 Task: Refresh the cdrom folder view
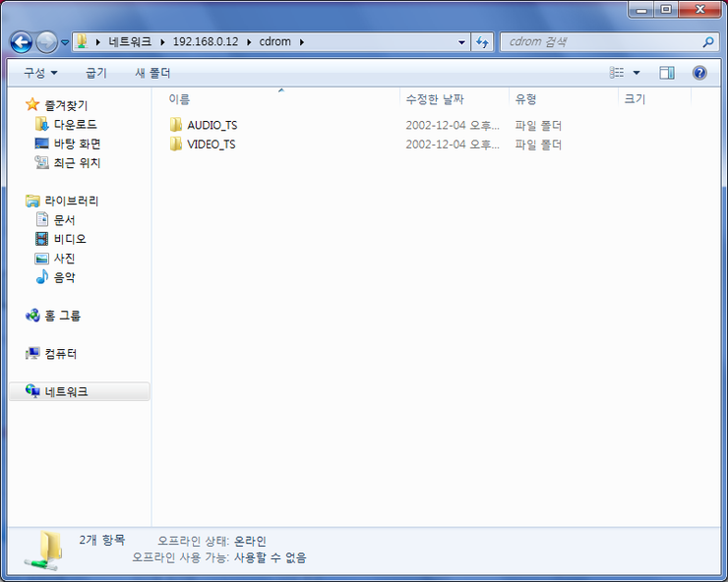pos(482,42)
